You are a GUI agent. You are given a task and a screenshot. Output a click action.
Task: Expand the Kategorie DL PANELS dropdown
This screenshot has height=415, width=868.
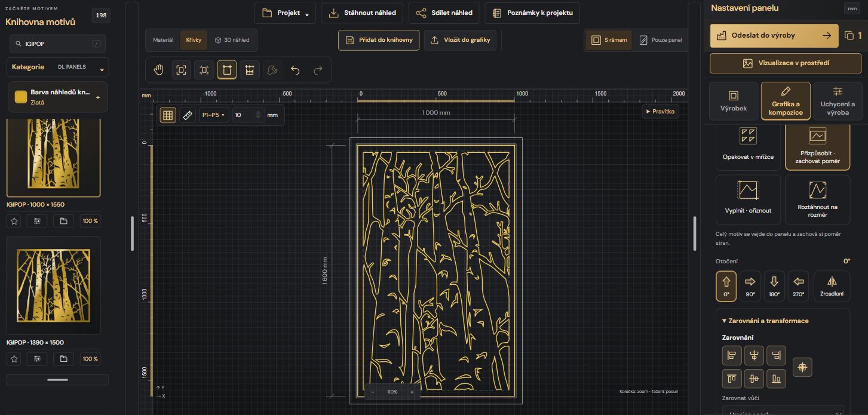[x=57, y=67]
